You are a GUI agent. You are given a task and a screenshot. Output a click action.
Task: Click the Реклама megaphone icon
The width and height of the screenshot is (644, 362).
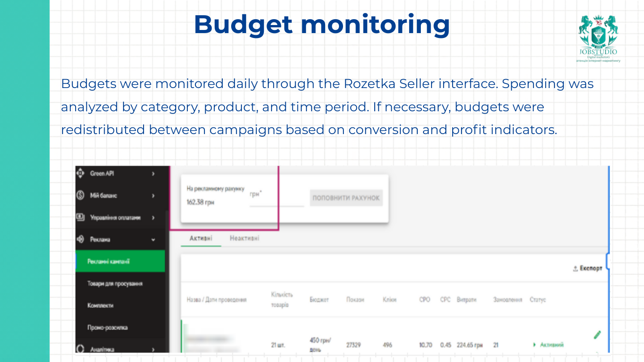click(80, 240)
